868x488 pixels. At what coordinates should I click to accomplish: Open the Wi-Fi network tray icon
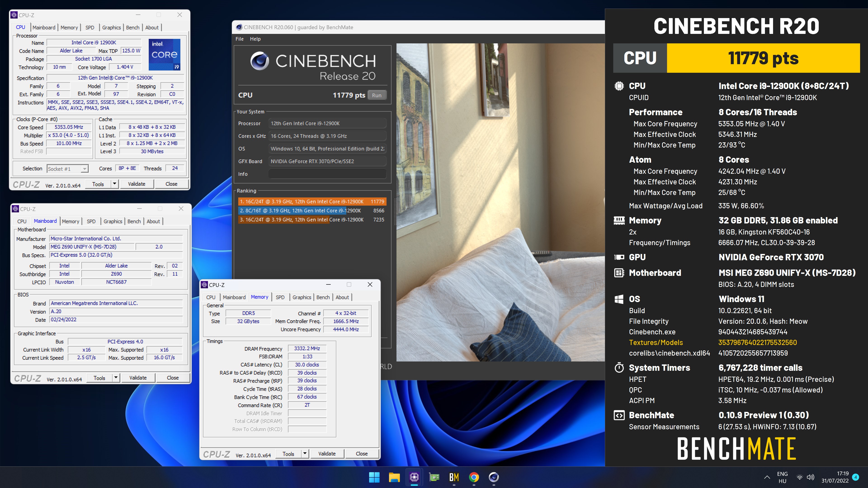[799, 477]
